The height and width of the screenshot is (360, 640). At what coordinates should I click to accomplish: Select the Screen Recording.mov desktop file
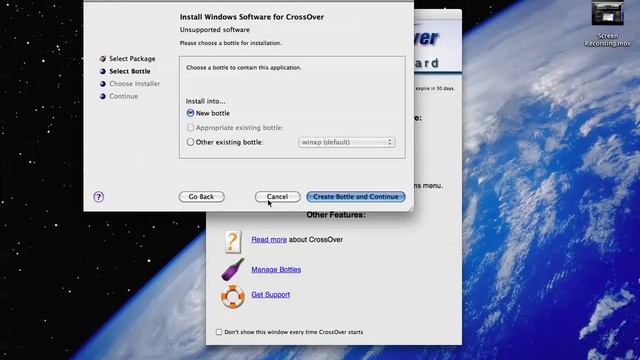pyautogui.click(x=607, y=24)
